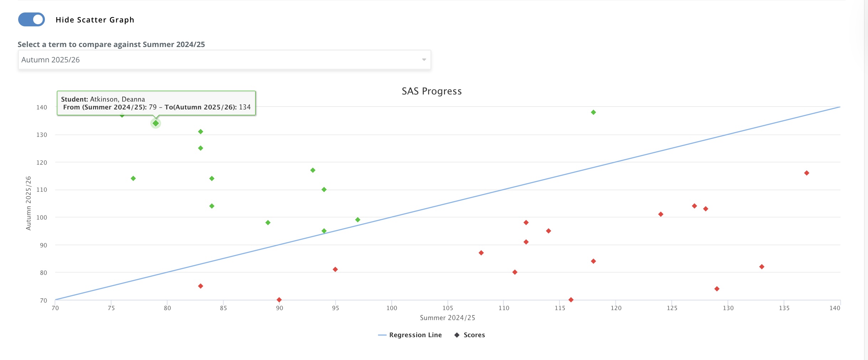This screenshot has height=360, width=868.
Task: Click the dropdown arrow in term selector
Action: point(424,60)
